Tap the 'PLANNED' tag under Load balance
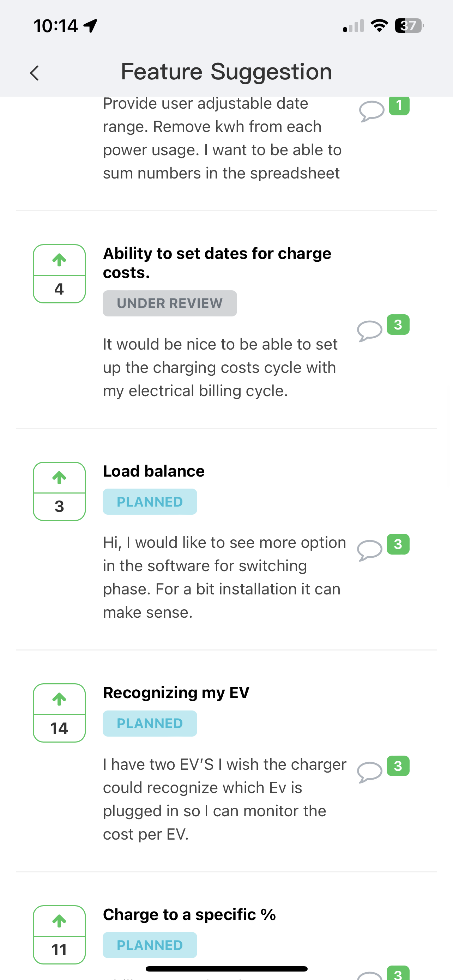Screen dimensions: 453x980 pos(150,502)
